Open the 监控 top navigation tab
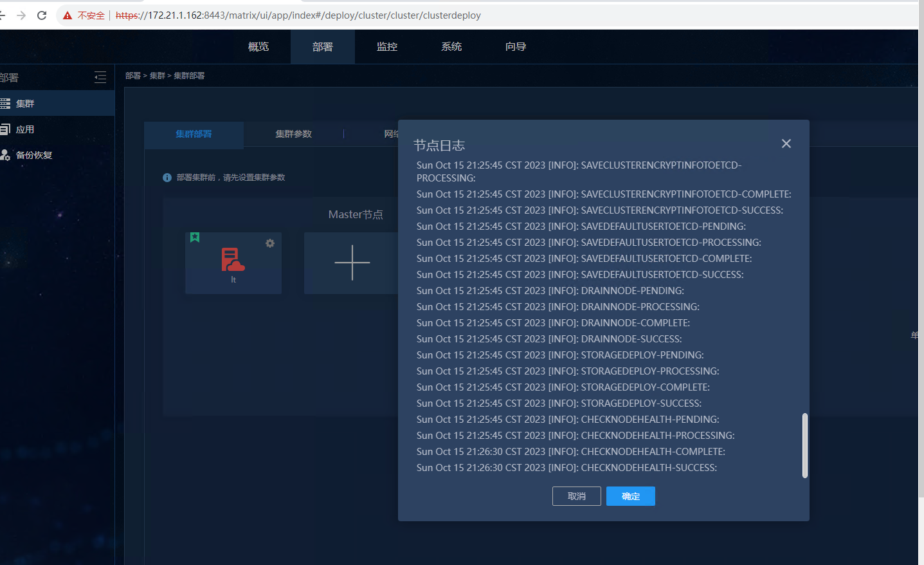Viewport: 924px width, 565px height. point(387,47)
